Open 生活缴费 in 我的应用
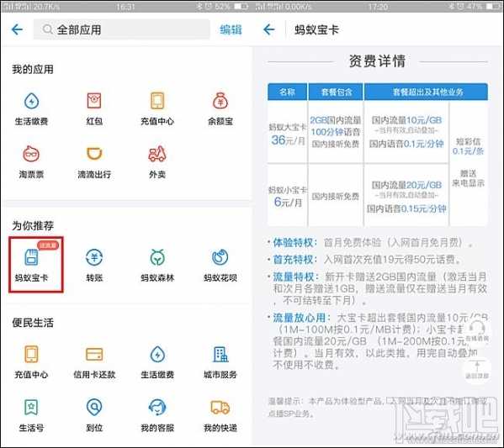504x448 pixels. tap(31, 108)
